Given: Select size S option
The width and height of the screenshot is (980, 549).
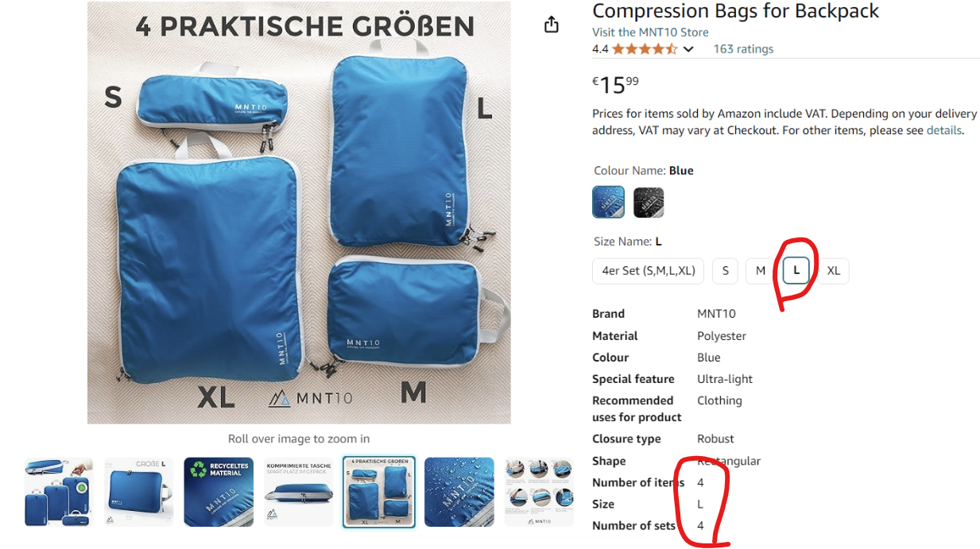Looking at the screenshot, I should (x=725, y=271).
